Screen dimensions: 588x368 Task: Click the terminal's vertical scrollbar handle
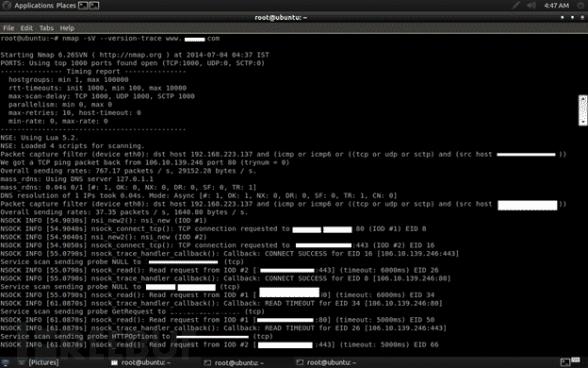(x=583, y=110)
